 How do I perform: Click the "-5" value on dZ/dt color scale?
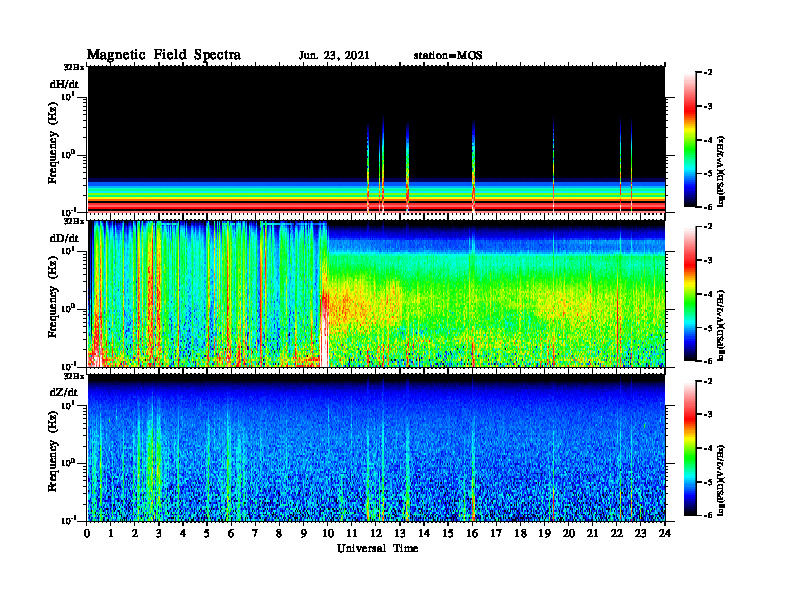tap(709, 482)
